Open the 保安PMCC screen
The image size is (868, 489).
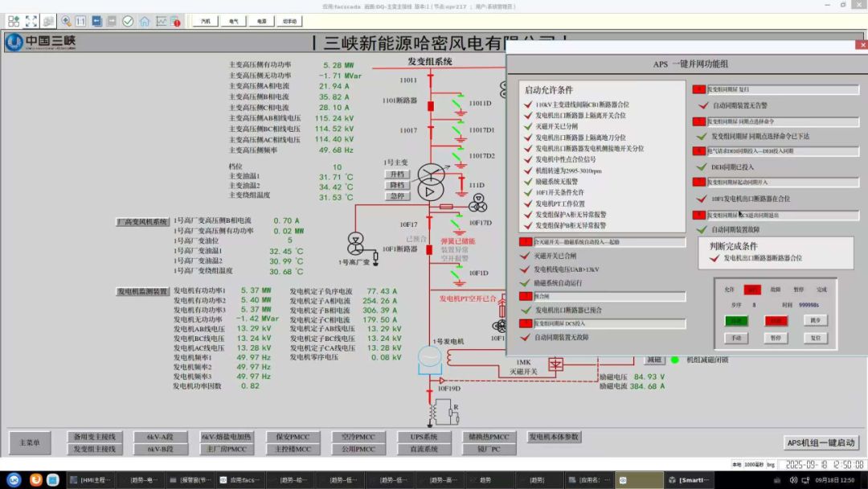tap(293, 437)
